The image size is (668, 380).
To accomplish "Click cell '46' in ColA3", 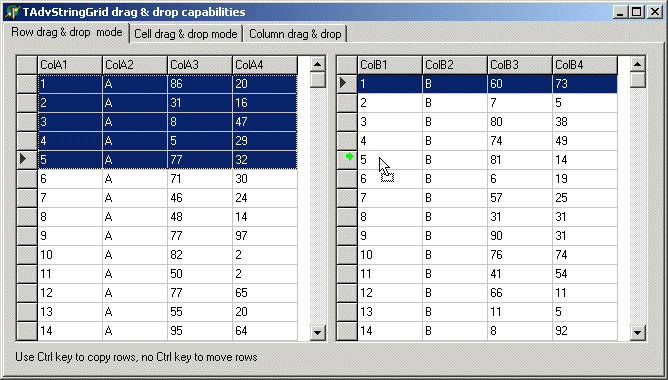I will click(x=200, y=198).
